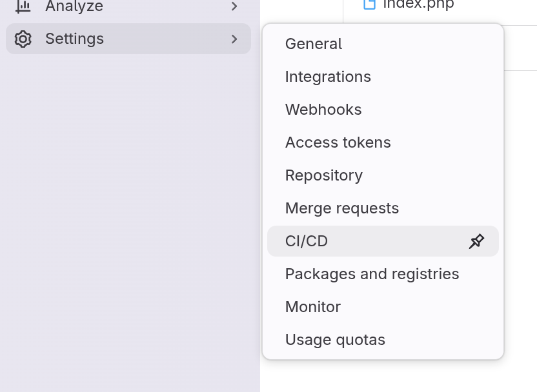The height and width of the screenshot is (392, 537).
Task: Open General settings
Action: [x=314, y=44]
